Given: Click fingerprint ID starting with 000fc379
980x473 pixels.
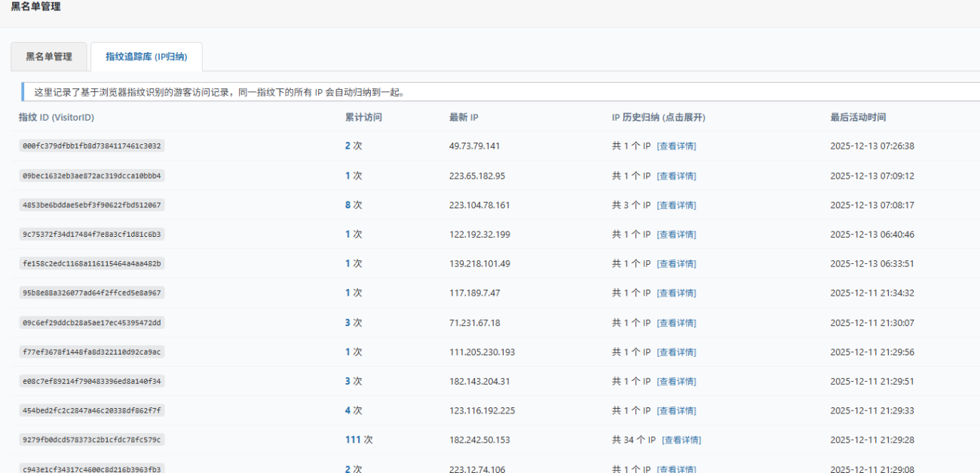Looking at the screenshot, I should 91,146.
